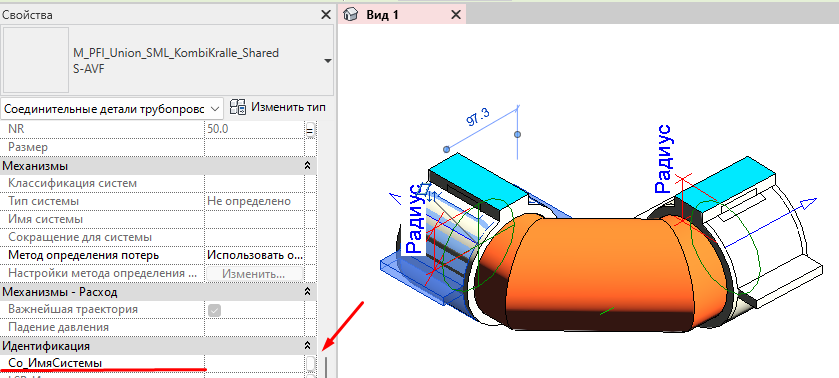Select the Со_ИмяСистемы parameter label
This screenshot has width=839, height=378.
pyautogui.click(x=55, y=363)
